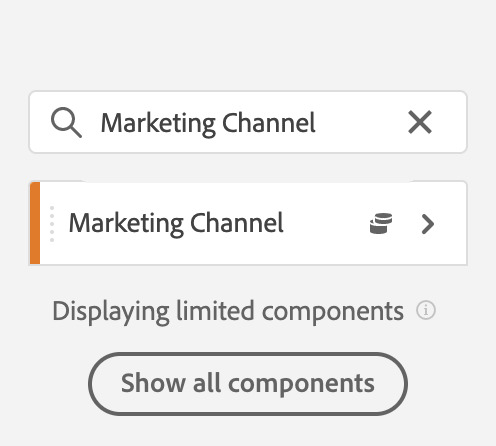Clear the search with the X icon

(420, 122)
